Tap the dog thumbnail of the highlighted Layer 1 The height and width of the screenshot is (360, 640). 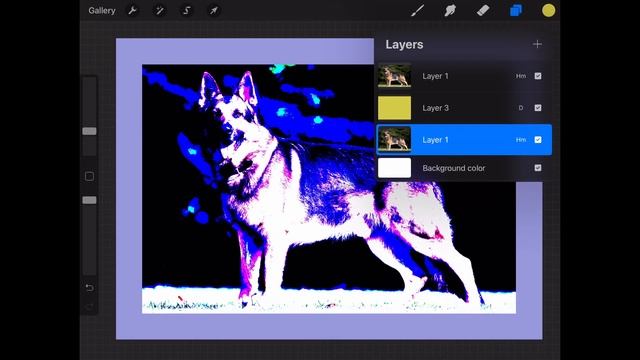pyautogui.click(x=394, y=139)
